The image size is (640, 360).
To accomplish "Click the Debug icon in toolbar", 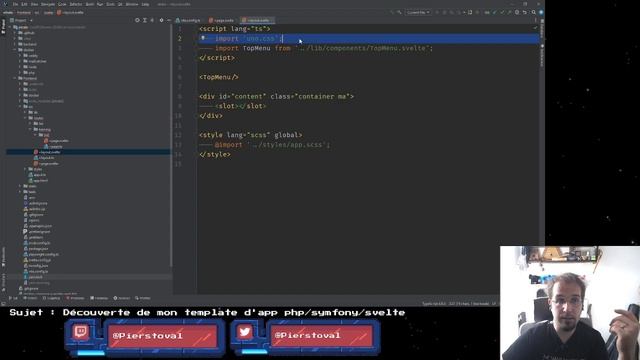I will [444, 12].
